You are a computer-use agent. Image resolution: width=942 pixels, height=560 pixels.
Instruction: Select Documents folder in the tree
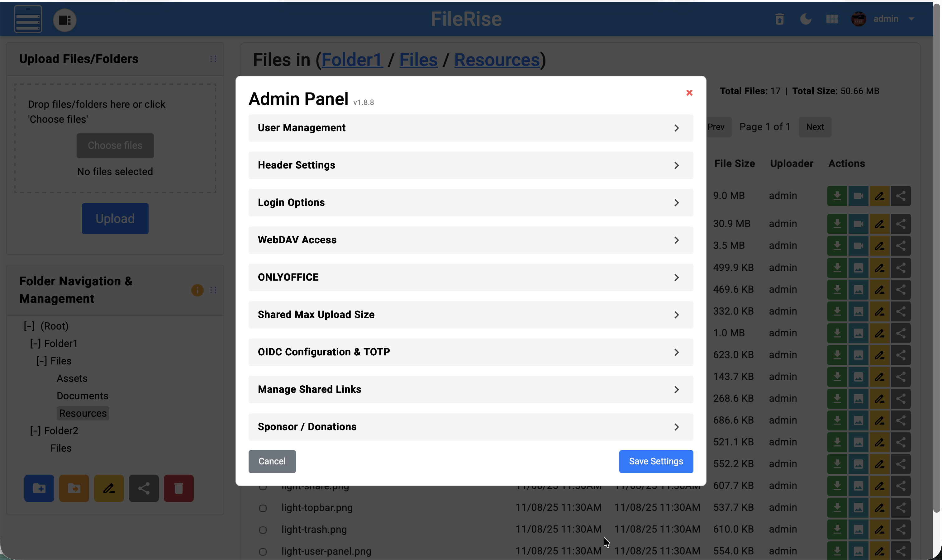pyautogui.click(x=82, y=396)
